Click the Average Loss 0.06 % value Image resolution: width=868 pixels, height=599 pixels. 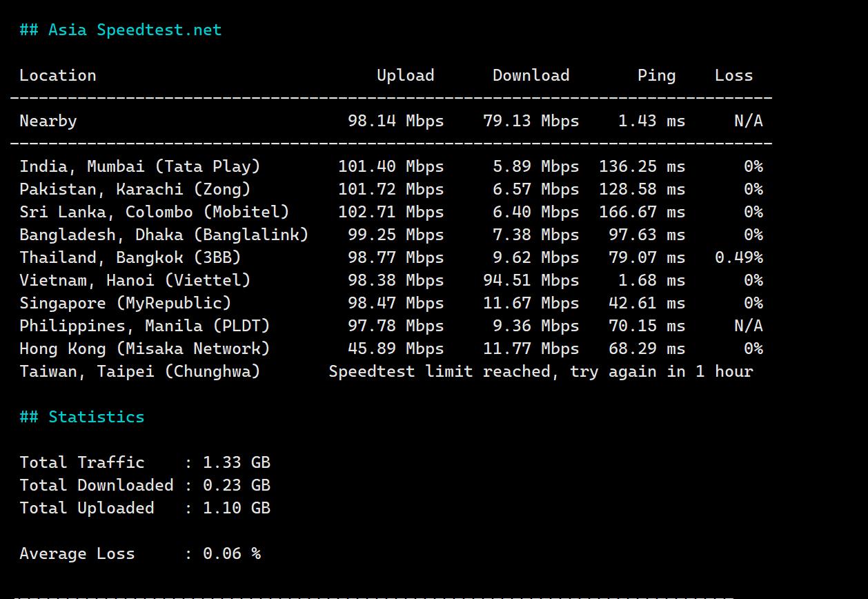(231, 553)
